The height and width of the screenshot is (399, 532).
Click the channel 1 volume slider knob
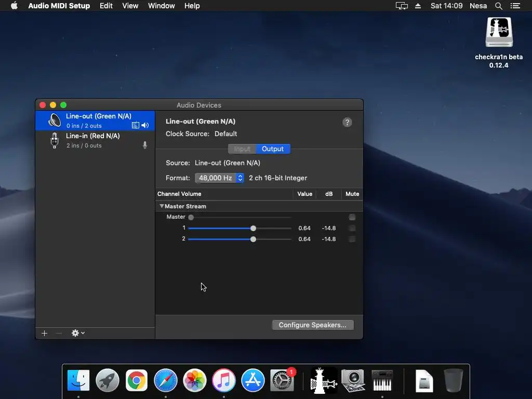[x=253, y=229]
